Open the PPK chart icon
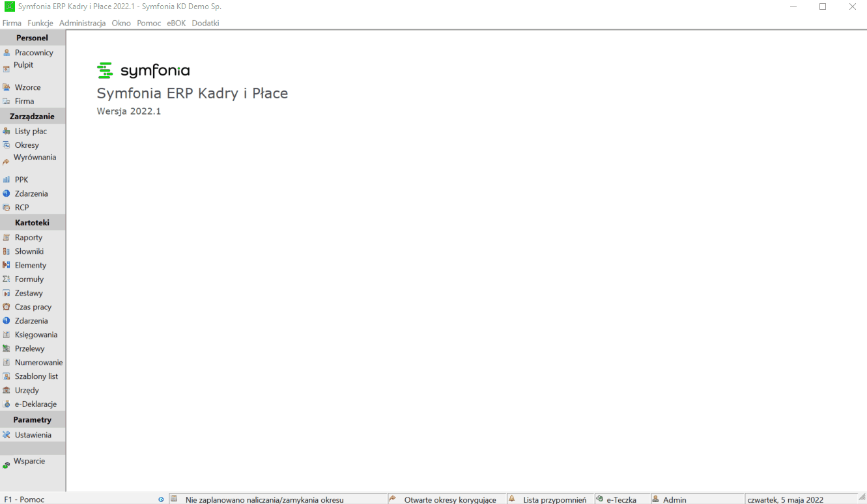This screenshot has height=504, width=867. (x=7, y=180)
